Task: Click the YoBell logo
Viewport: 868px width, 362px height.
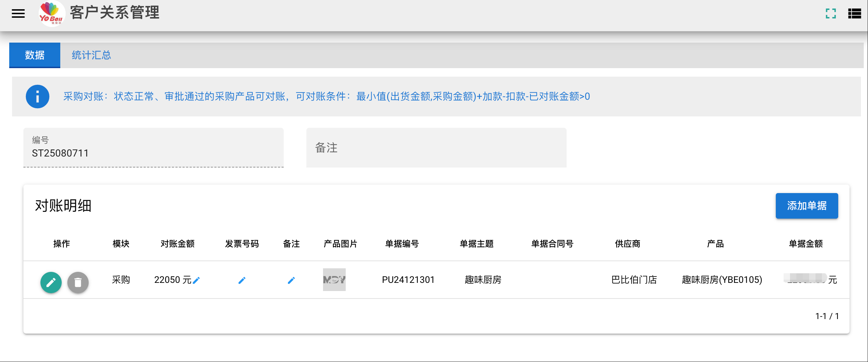Action: 51,13
